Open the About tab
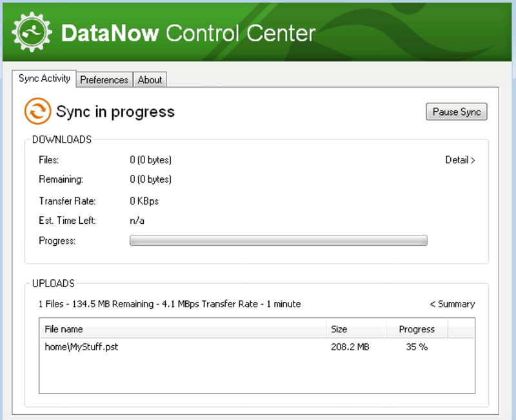516x420 pixels. coord(150,79)
